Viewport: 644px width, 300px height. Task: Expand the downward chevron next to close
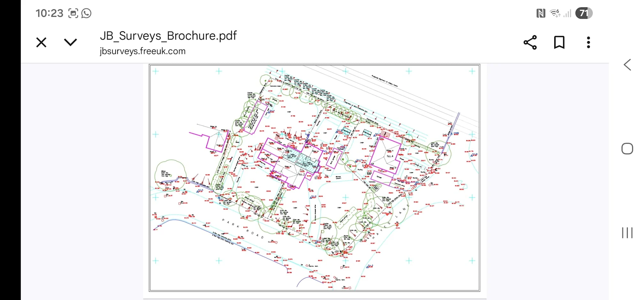(x=70, y=42)
